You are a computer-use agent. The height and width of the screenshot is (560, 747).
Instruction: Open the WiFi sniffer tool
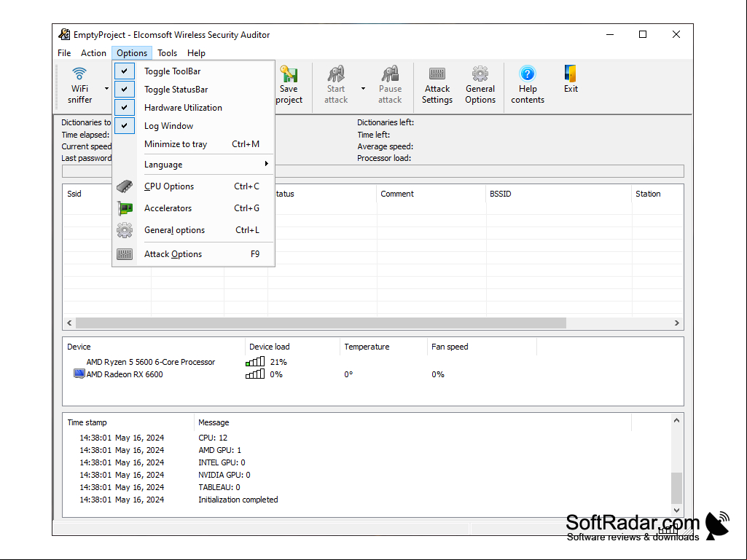click(79, 86)
